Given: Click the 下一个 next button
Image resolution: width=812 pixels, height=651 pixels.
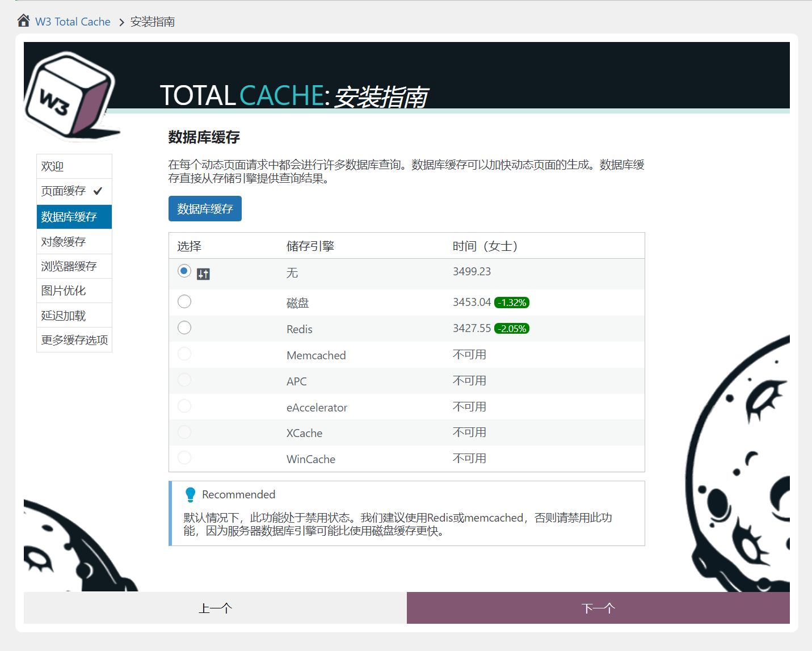Looking at the screenshot, I should tap(598, 608).
